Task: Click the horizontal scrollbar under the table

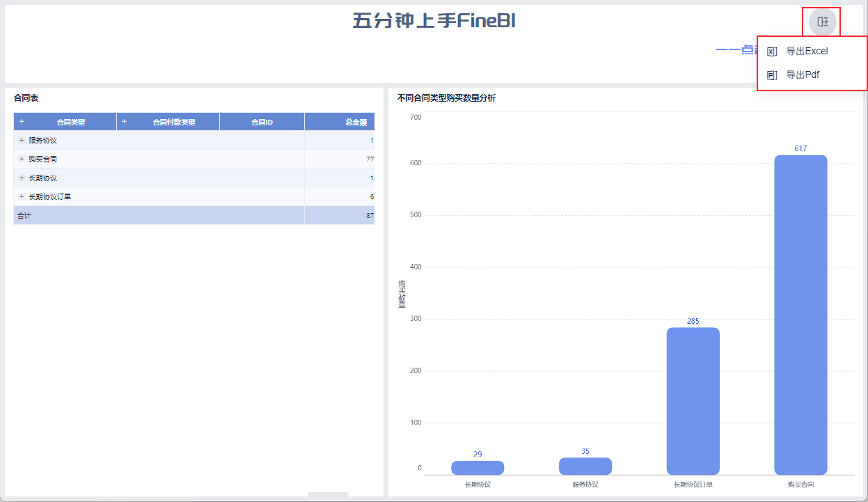Action: pyautogui.click(x=328, y=494)
